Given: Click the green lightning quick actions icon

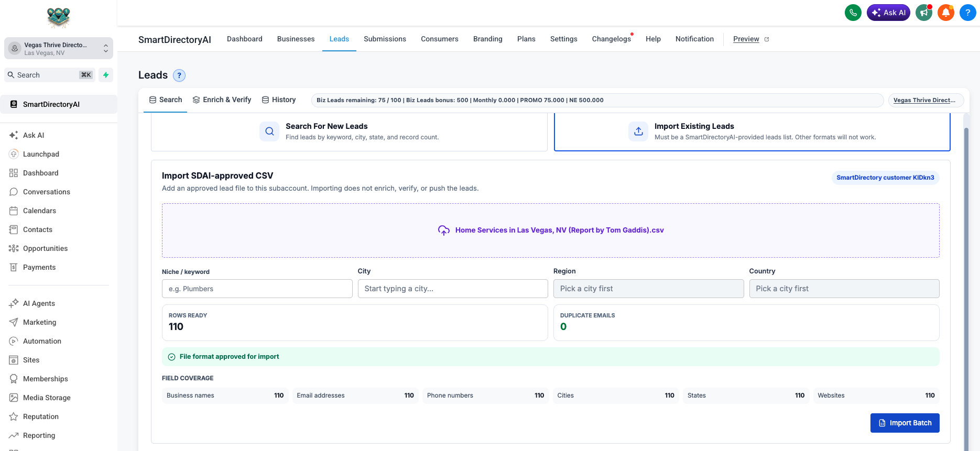Looking at the screenshot, I should pos(106,75).
